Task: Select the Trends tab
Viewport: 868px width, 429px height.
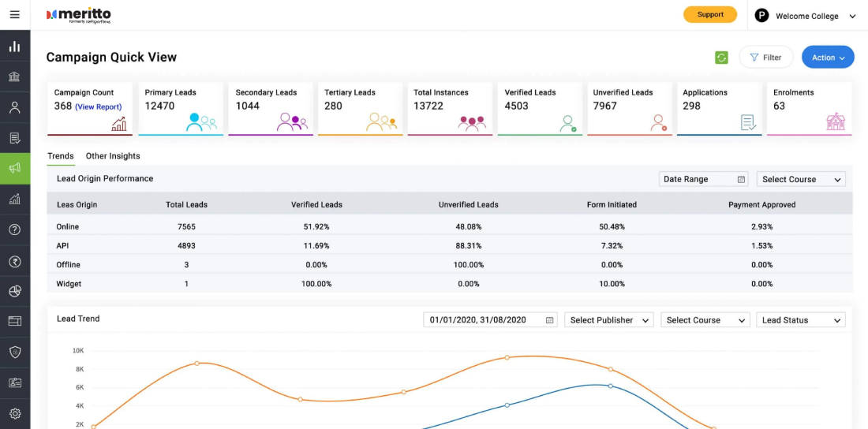Action: [x=60, y=156]
